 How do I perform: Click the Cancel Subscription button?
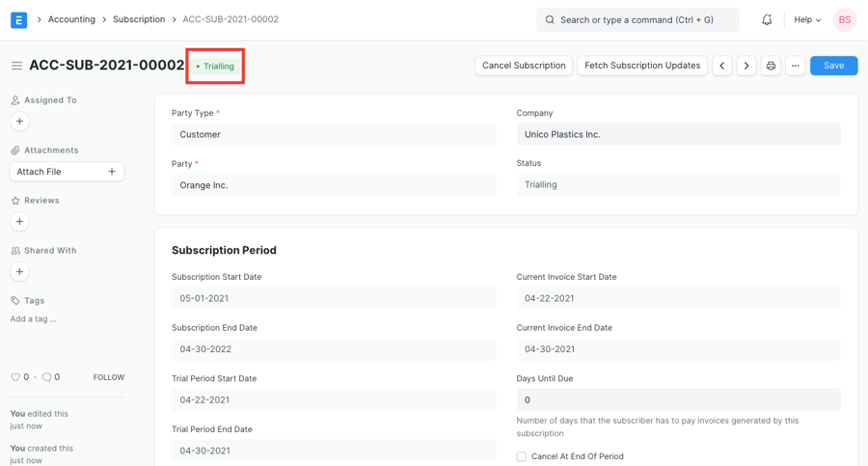pos(524,66)
